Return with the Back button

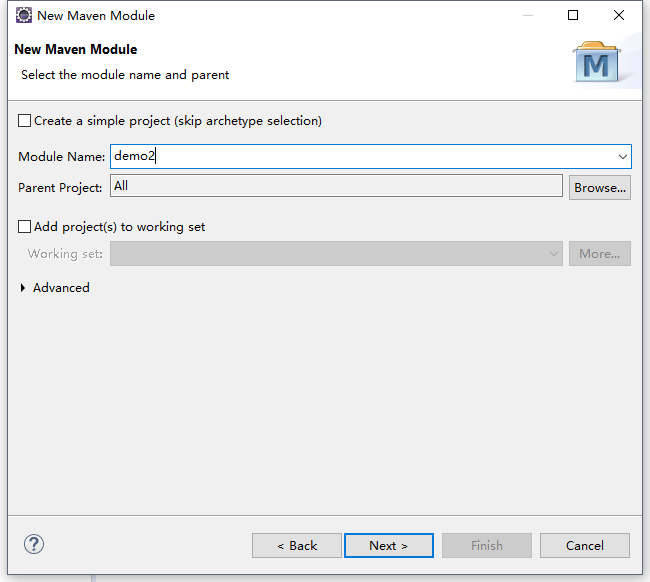(x=297, y=546)
